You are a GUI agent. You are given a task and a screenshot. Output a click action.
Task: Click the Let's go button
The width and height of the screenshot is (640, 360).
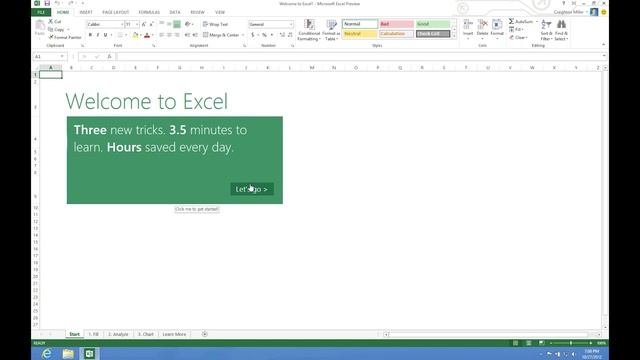pos(252,189)
